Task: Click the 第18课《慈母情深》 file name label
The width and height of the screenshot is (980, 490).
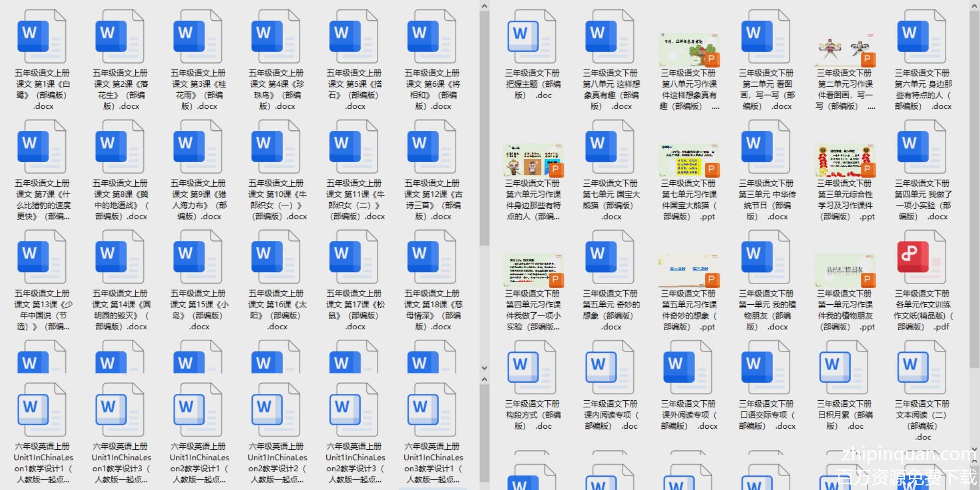Action: point(433,310)
